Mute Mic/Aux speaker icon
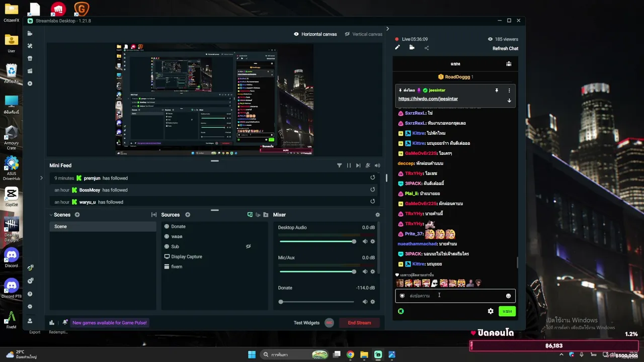Screen dimensions: 644x362 (x=365, y=271)
